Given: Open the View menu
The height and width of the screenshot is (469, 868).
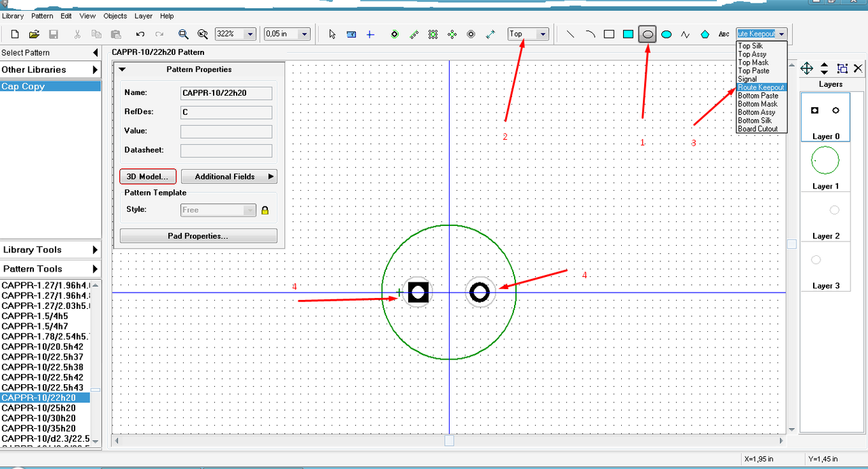Looking at the screenshot, I should pyautogui.click(x=87, y=16).
